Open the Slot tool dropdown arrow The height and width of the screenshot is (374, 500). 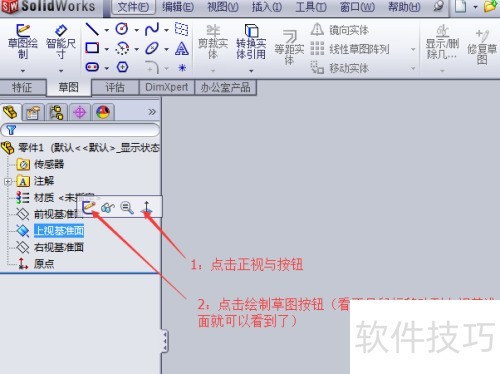coord(107,68)
